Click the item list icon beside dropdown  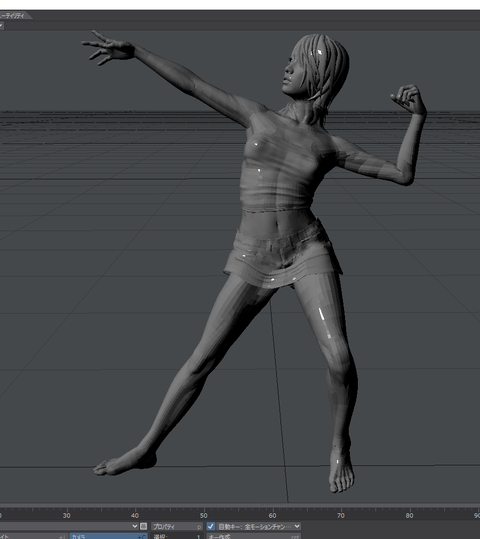[144, 526]
